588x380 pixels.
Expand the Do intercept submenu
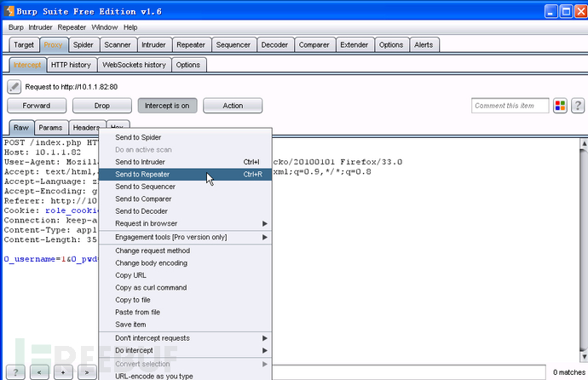[x=185, y=350]
